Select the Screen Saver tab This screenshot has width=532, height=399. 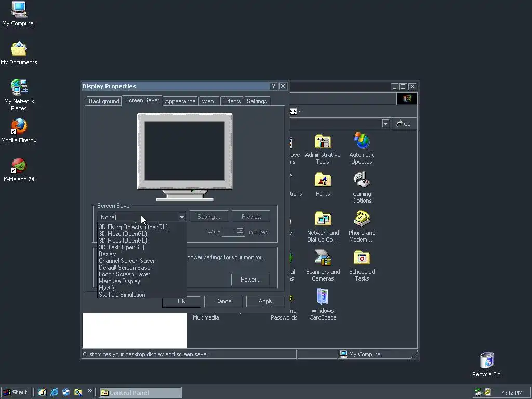click(142, 100)
